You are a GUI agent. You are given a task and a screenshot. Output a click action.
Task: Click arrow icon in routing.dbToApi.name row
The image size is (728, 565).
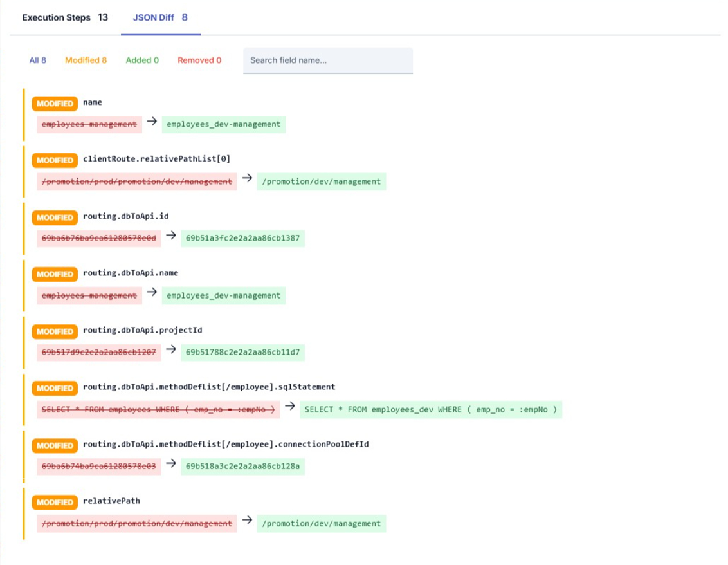(152, 292)
